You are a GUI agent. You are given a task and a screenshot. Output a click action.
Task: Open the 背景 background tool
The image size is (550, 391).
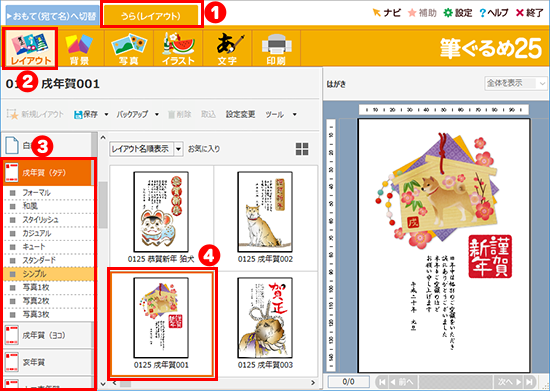click(x=80, y=48)
